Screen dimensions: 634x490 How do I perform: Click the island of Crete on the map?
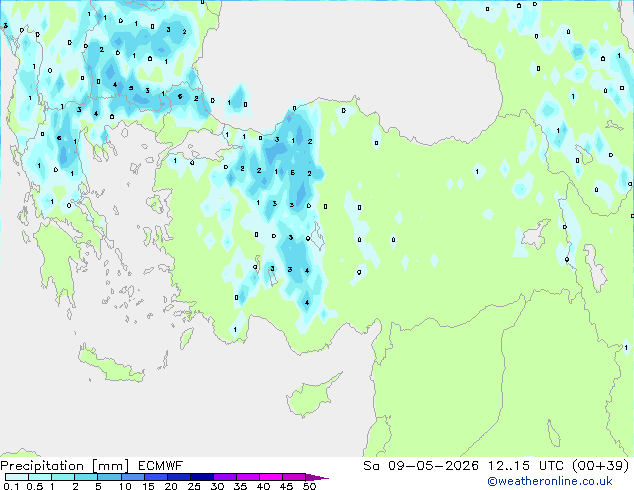[x=110, y=365]
